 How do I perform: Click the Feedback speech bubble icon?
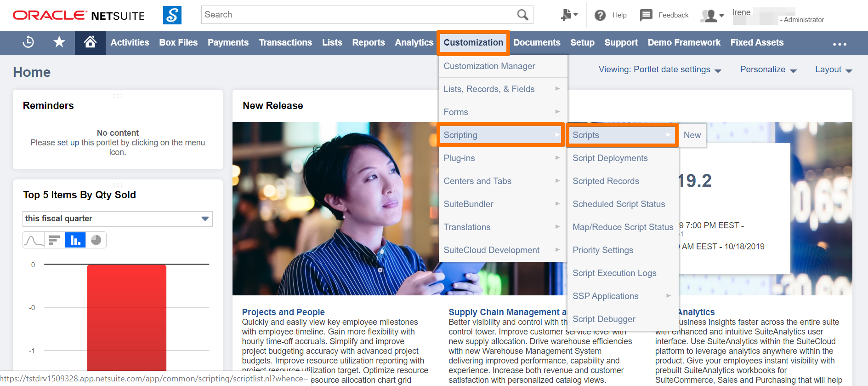[x=646, y=15]
